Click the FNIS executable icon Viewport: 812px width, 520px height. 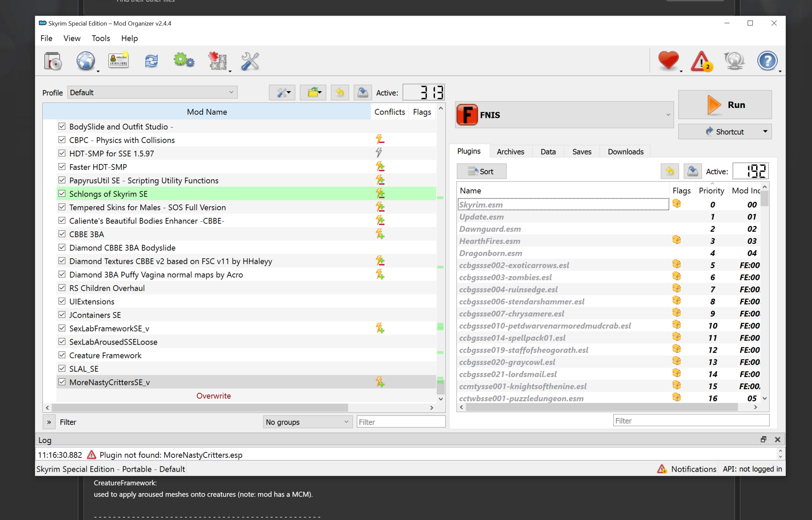pos(467,115)
